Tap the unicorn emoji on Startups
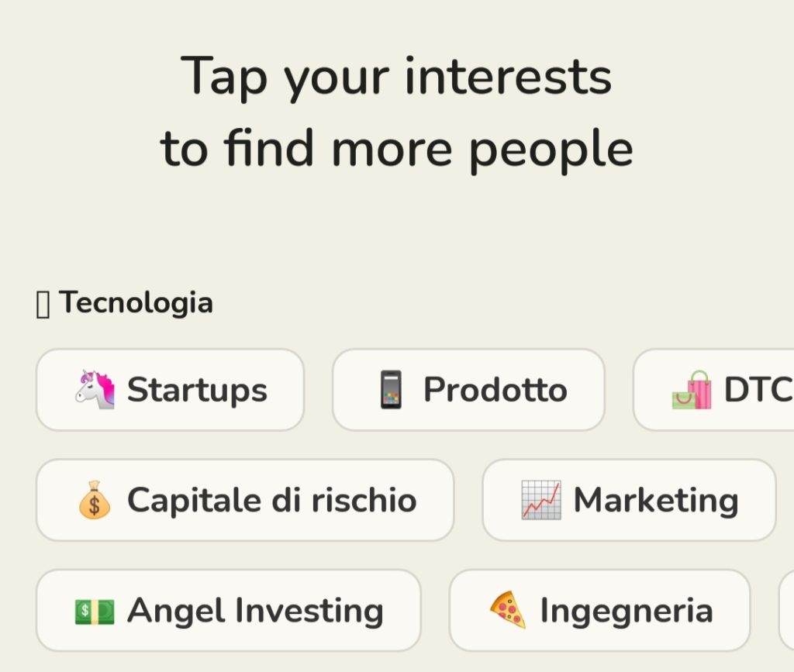Image resolution: width=794 pixels, height=672 pixels. pos(95,389)
